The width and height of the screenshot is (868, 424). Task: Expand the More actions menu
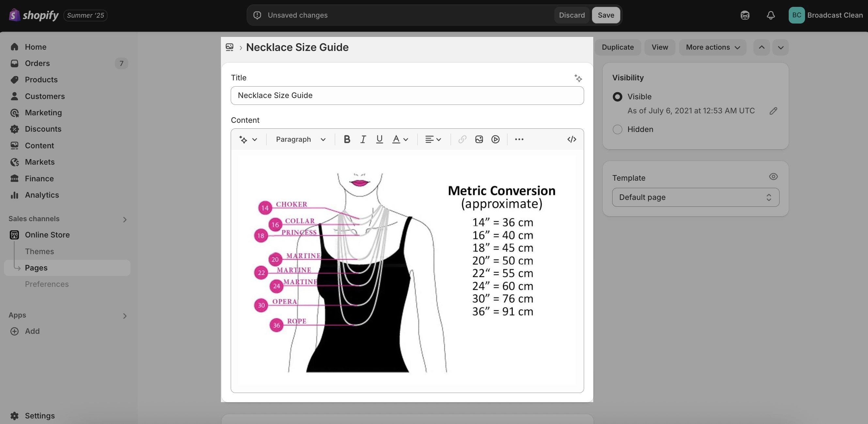[713, 47]
